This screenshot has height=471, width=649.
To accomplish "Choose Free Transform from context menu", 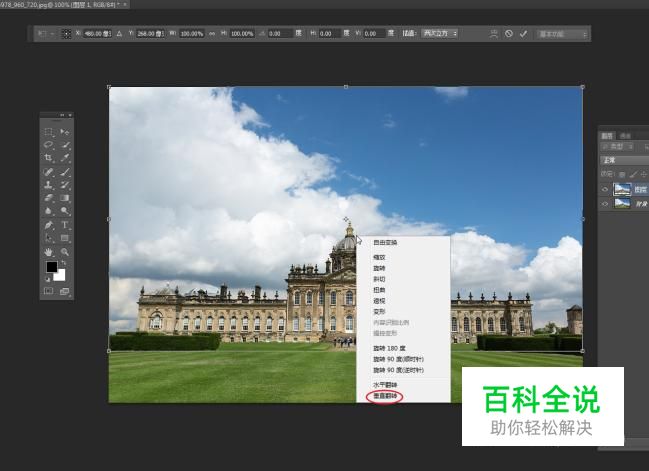I will (x=385, y=243).
